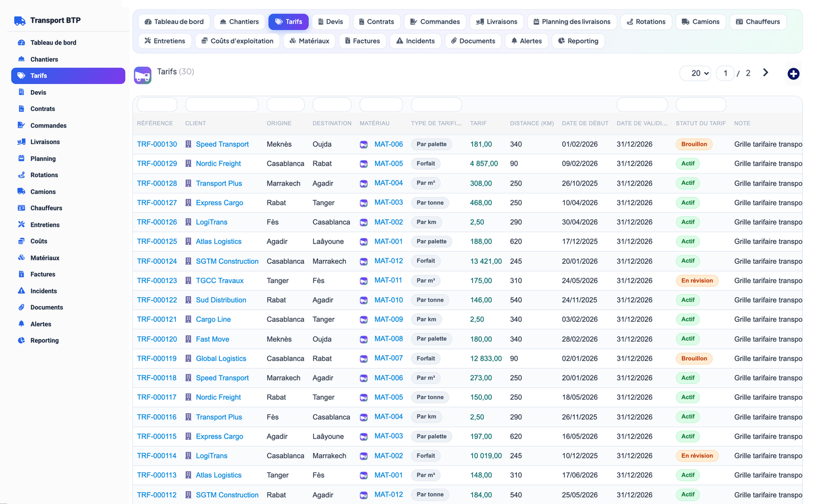Click the Transport BTP truck logo icon

(x=20, y=21)
